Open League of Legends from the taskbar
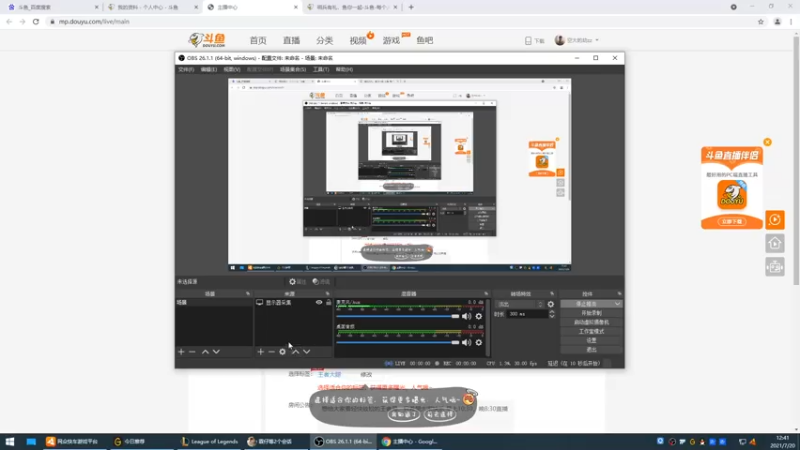Viewport: 800px width, 450px height. pyautogui.click(x=209, y=441)
